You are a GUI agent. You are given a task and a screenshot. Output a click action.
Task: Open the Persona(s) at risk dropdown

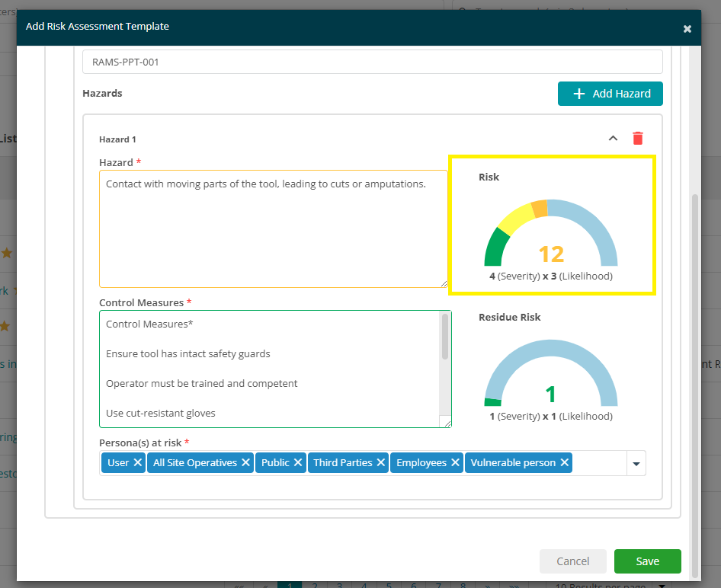636,464
